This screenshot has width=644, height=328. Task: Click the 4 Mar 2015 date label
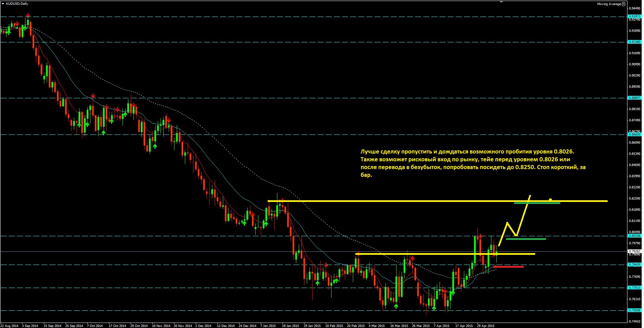coord(377,326)
